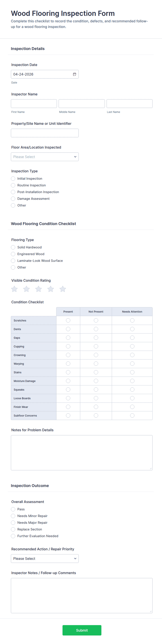
Task: Open the calendar picker on Inspection Date
Action: coord(75,74)
